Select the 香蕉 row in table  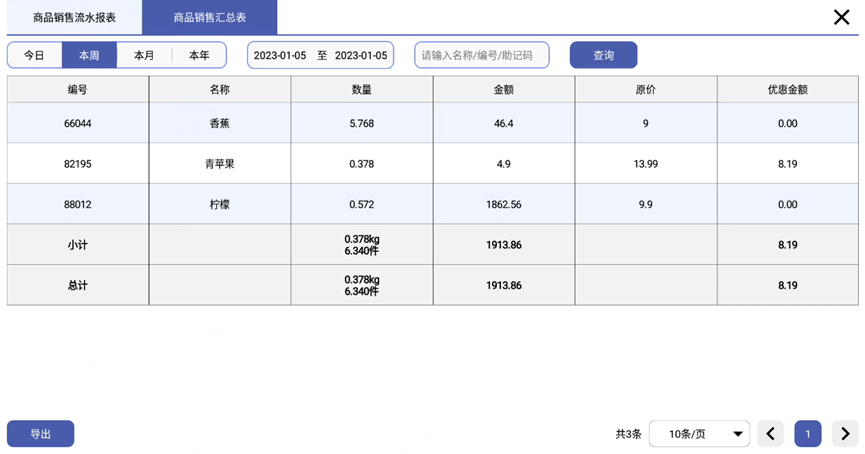tap(220, 123)
